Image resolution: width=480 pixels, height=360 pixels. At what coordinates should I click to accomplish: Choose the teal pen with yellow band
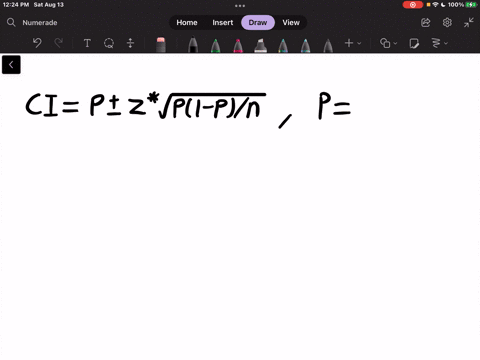[283, 45]
